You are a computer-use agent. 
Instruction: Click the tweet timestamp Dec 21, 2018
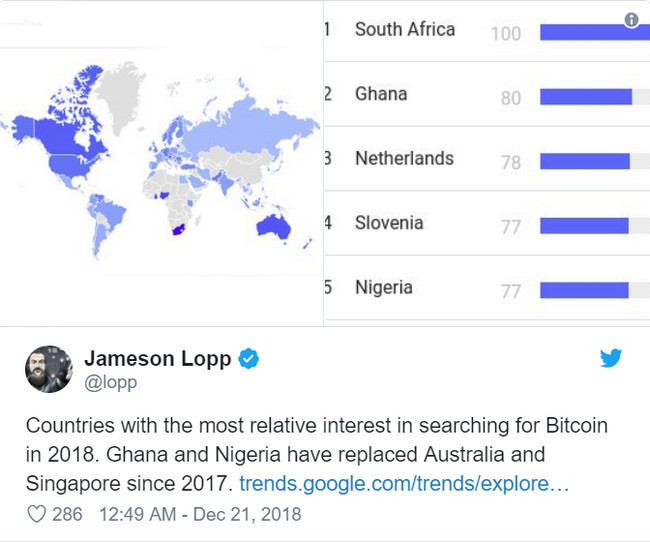coord(200,514)
